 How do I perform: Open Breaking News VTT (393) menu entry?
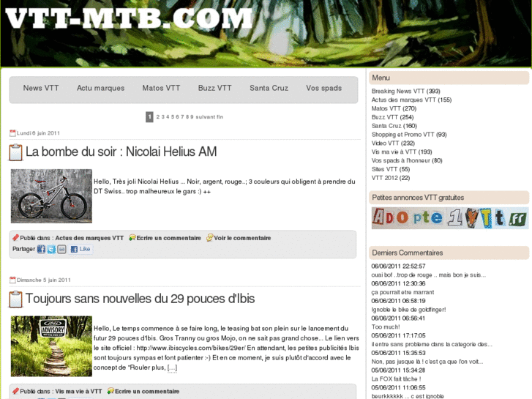pos(406,91)
